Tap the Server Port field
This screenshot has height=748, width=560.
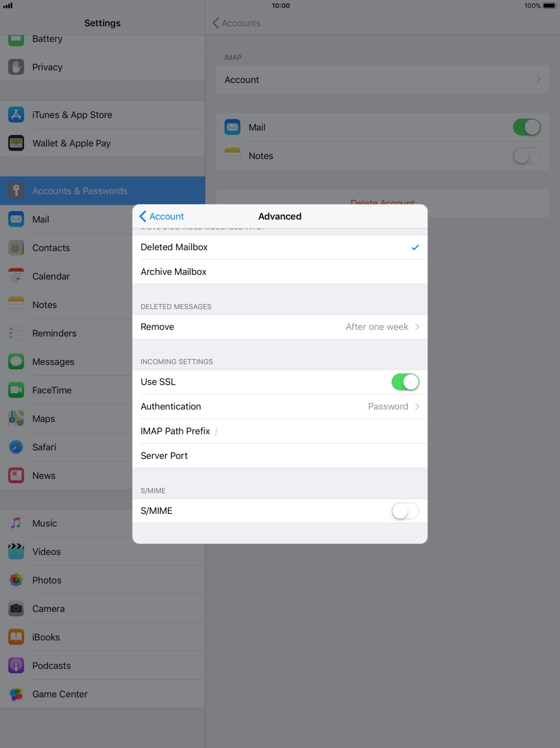pyautogui.click(x=303, y=456)
